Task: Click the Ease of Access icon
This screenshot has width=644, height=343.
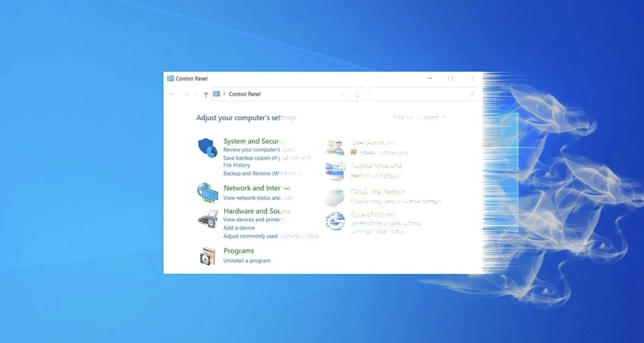Action: (x=335, y=221)
